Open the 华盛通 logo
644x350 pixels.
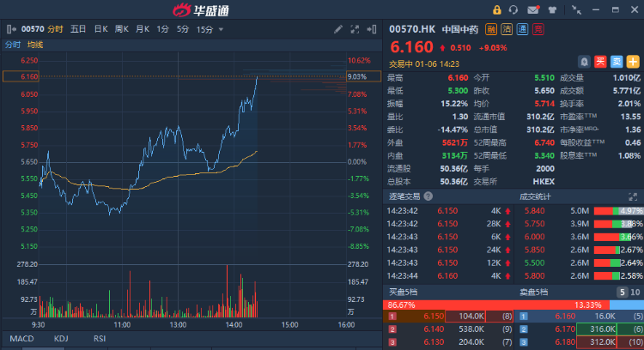pos(201,9)
